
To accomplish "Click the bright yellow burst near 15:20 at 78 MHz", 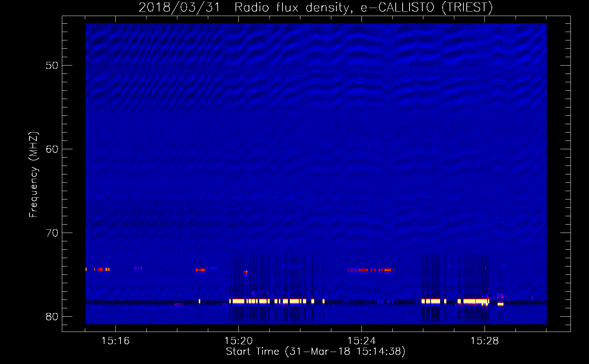I will tap(238, 301).
